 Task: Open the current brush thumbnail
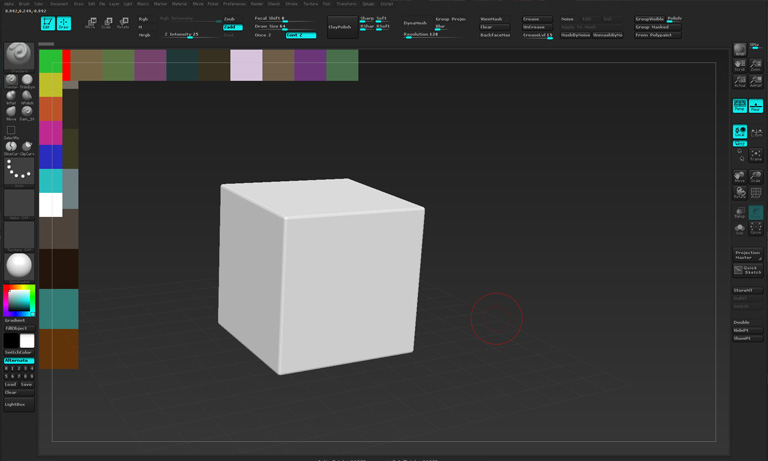pos(18,55)
